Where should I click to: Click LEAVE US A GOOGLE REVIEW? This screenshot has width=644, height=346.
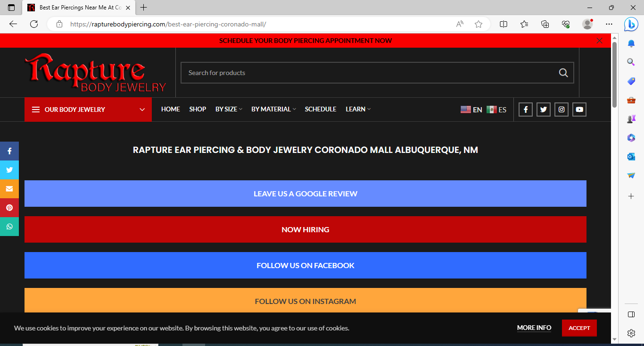(305, 194)
